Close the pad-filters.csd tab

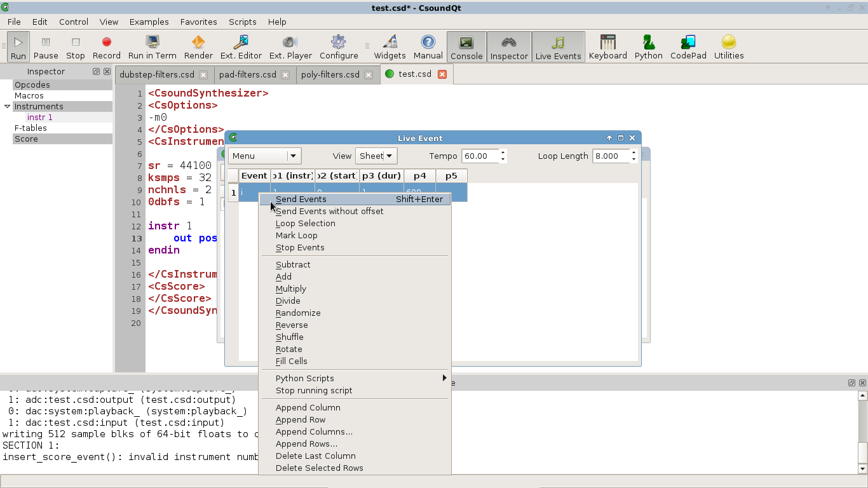285,74
